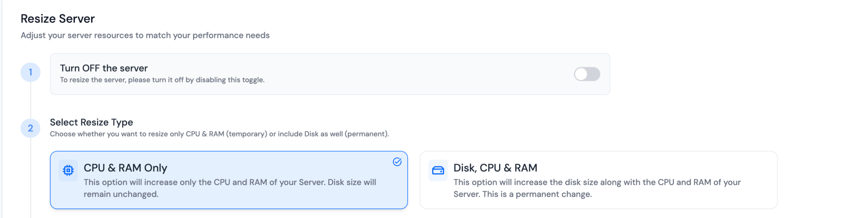Click 'Turn OFF the server' title
Screen dimensions: 868x218
(x=104, y=68)
